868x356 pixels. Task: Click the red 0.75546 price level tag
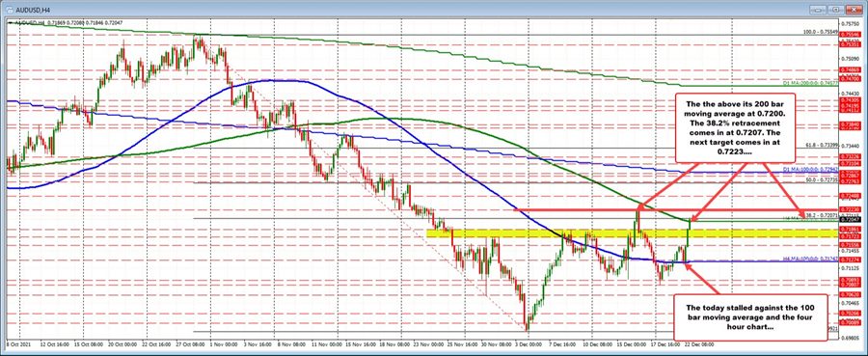[852, 35]
